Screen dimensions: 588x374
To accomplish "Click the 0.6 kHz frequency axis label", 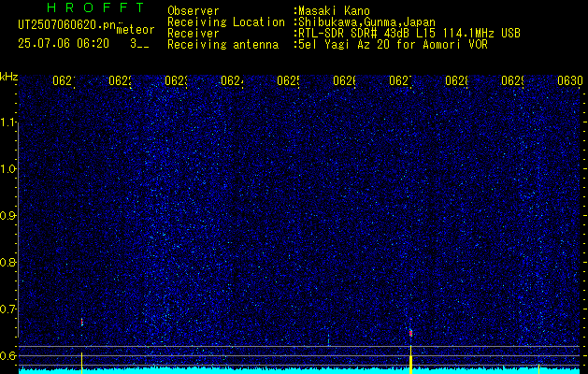I will click(x=8, y=355).
